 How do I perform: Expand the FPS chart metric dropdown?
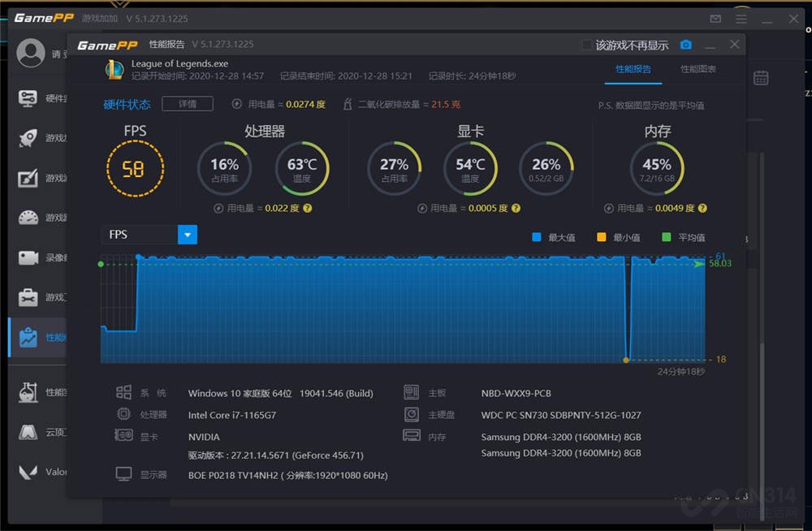pyautogui.click(x=187, y=235)
